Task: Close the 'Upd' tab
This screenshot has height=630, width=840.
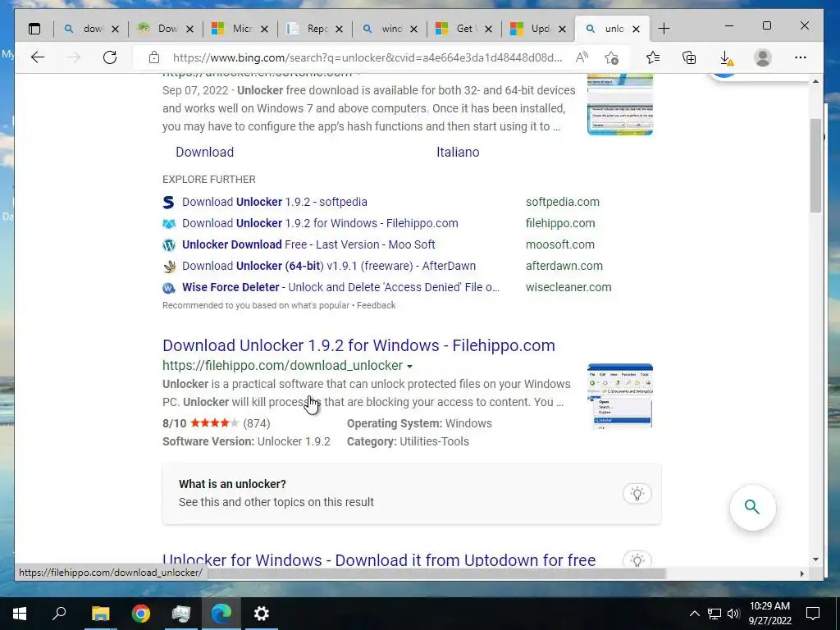Action: pyautogui.click(x=562, y=29)
